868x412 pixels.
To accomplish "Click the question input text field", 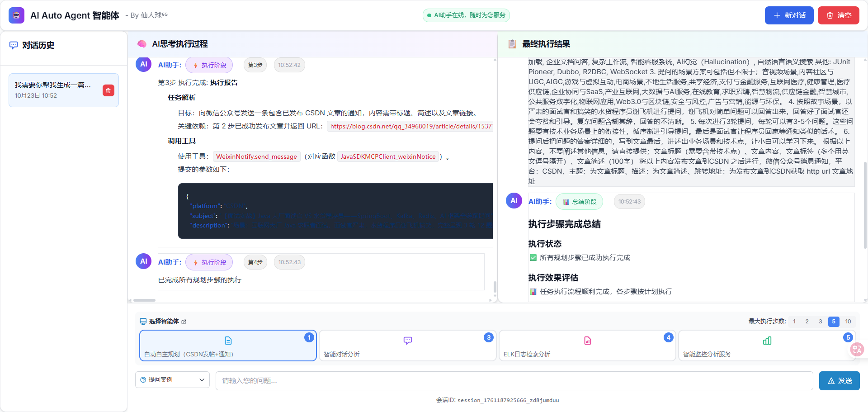I will click(x=514, y=381).
